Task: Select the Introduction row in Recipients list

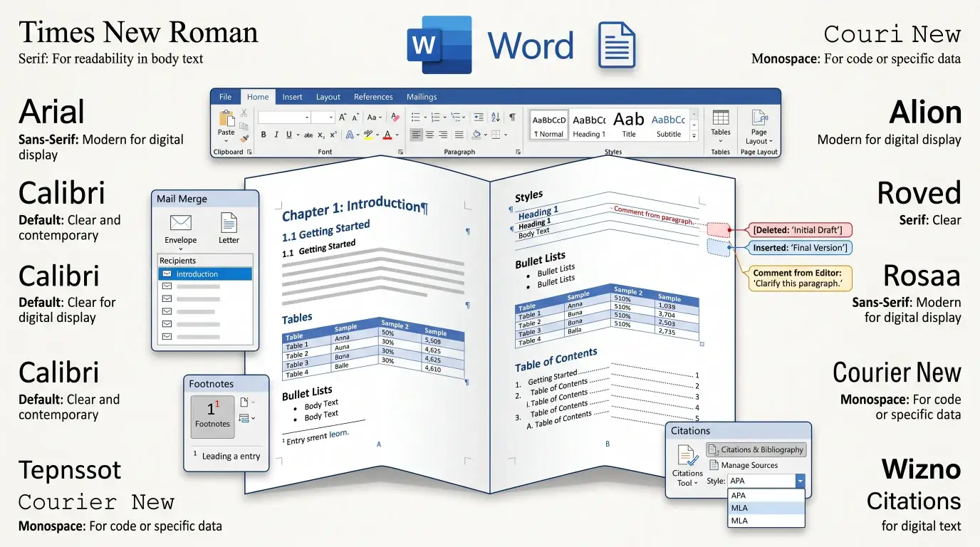Action: tap(205, 274)
